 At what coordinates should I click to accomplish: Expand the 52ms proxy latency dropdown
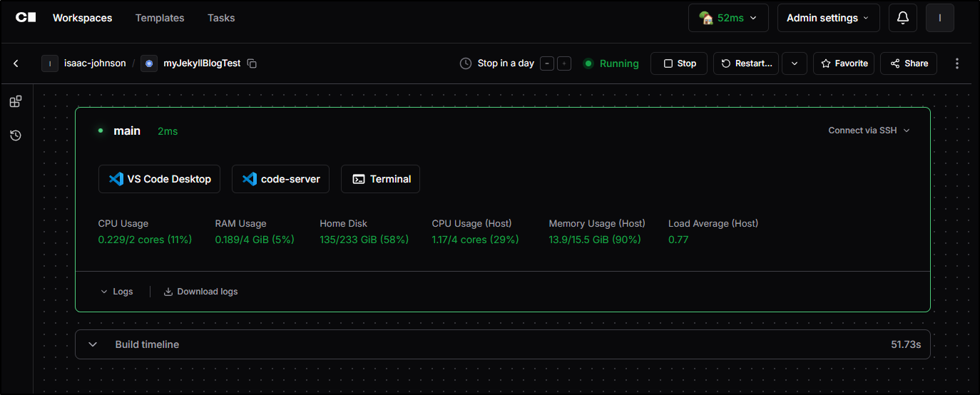(728, 18)
